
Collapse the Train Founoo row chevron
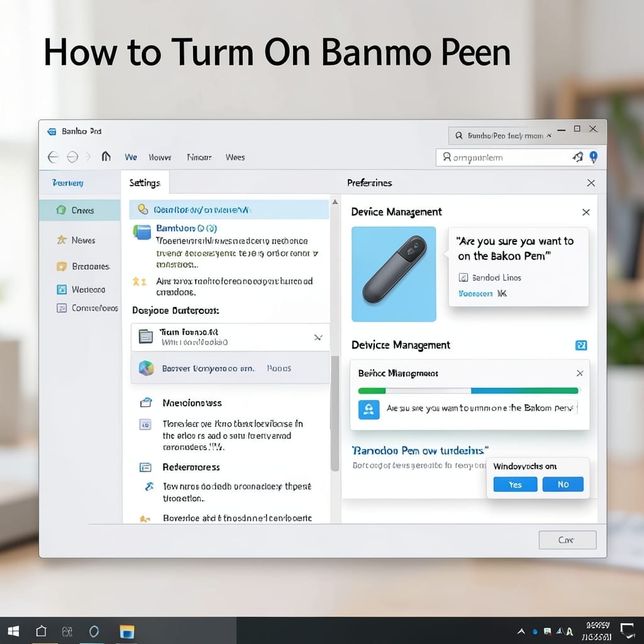[x=318, y=337]
